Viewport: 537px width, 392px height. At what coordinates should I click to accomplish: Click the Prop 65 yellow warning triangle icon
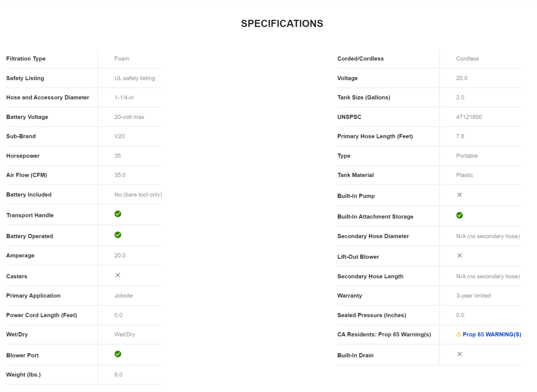click(459, 334)
